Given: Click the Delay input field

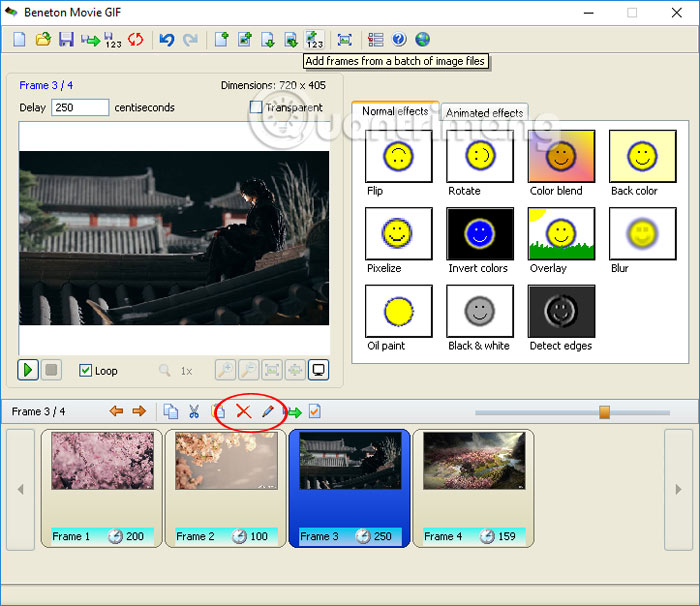Looking at the screenshot, I should (80, 107).
